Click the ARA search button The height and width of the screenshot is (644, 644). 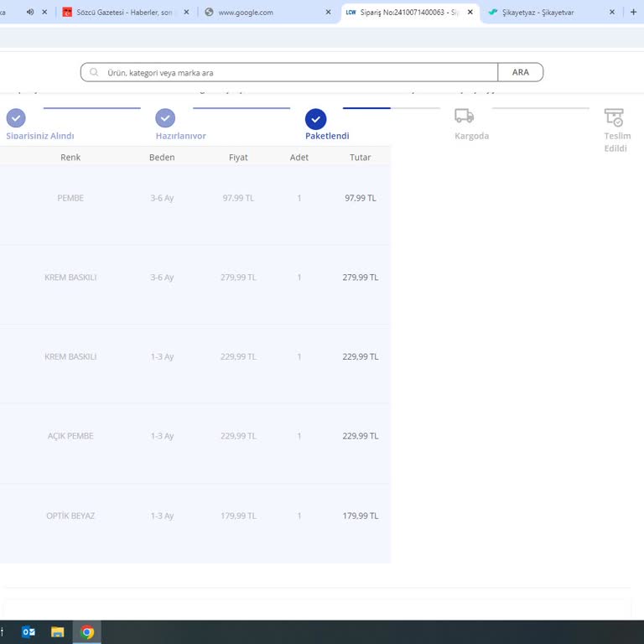click(x=520, y=72)
